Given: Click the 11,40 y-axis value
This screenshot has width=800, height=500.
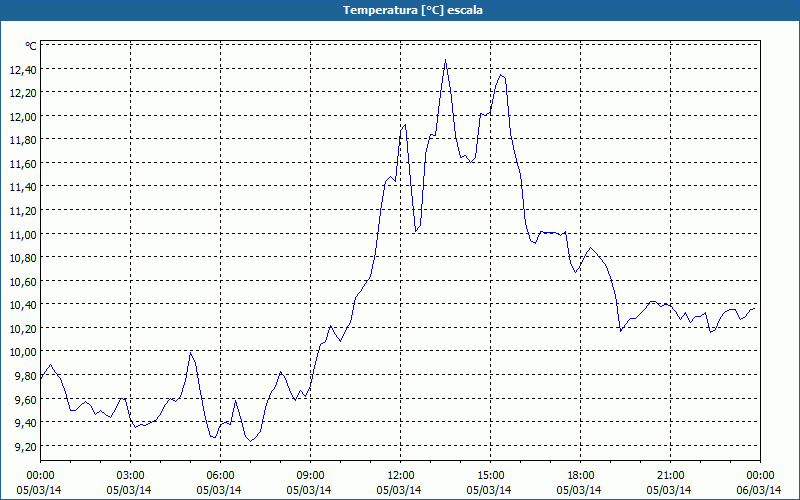Looking at the screenshot, I should pos(23,187).
